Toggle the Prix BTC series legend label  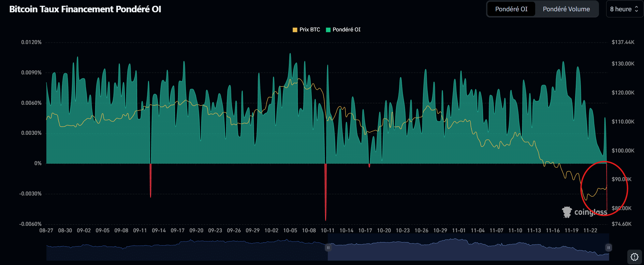[309, 30]
